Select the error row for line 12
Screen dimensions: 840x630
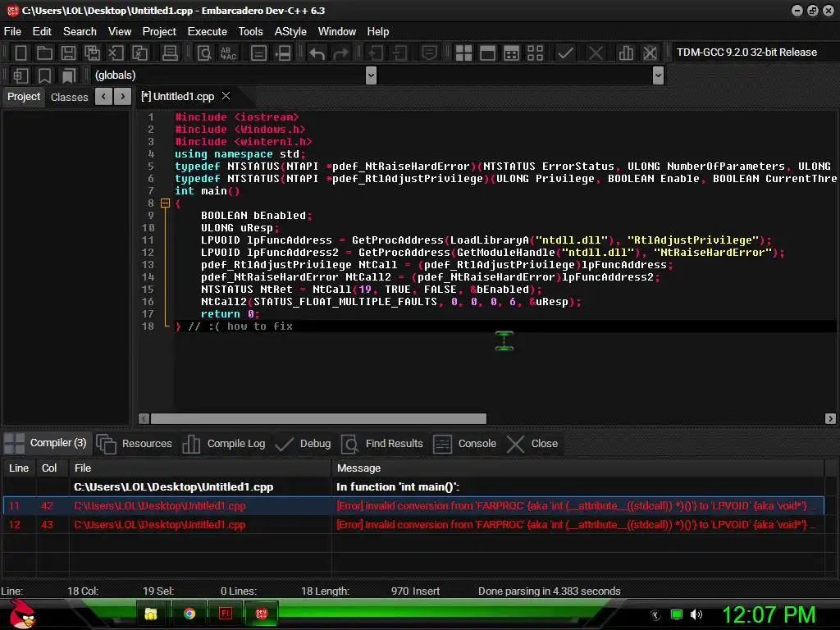tap(413, 524)
